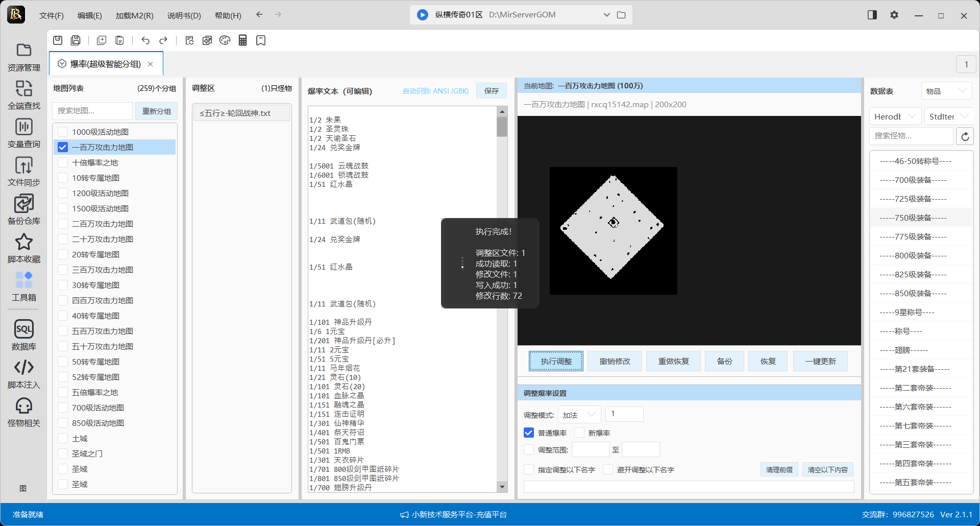Open 文件同步 sidebar tool
The image size is (980, 526).
pyautogui.click(x=23, y=172)
